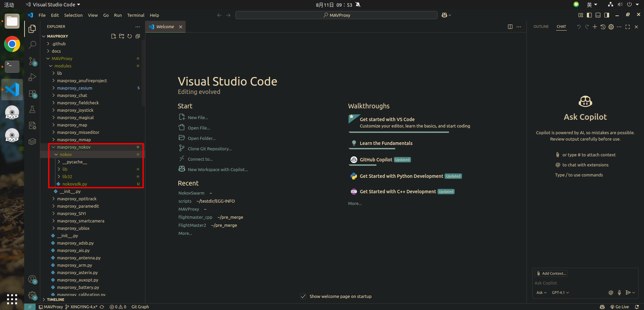The height and width of the screenshot is (310, 644).
Task: Open the Selection menu
Action: tap(73, 15)
